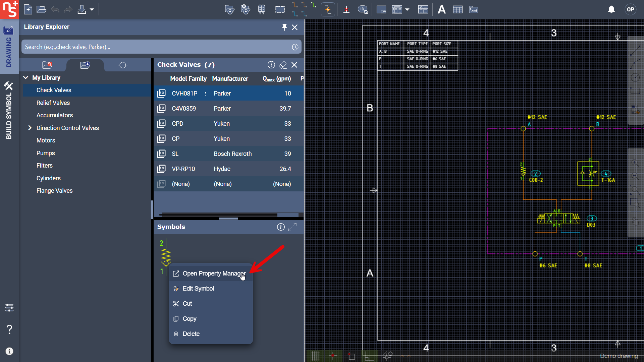Click the OP user profile button
This screenshot has width=644, height=362.
pos(630,9)
